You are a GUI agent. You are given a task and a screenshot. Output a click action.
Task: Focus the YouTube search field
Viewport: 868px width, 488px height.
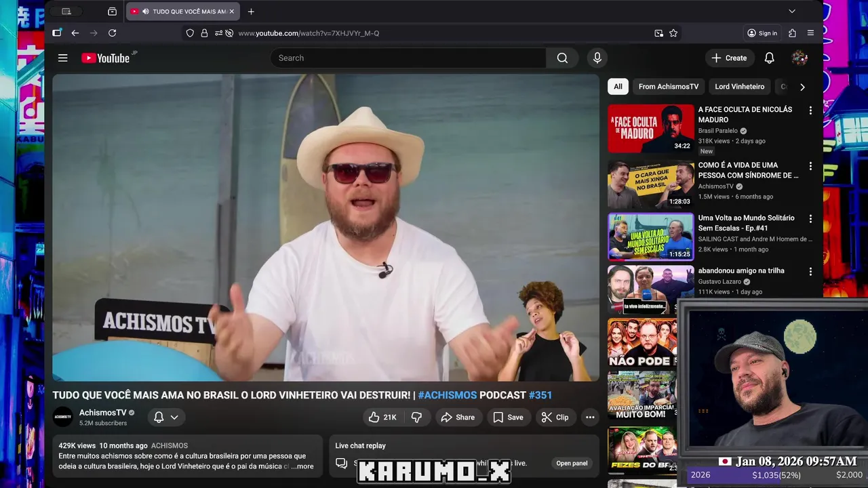[408, 58]
